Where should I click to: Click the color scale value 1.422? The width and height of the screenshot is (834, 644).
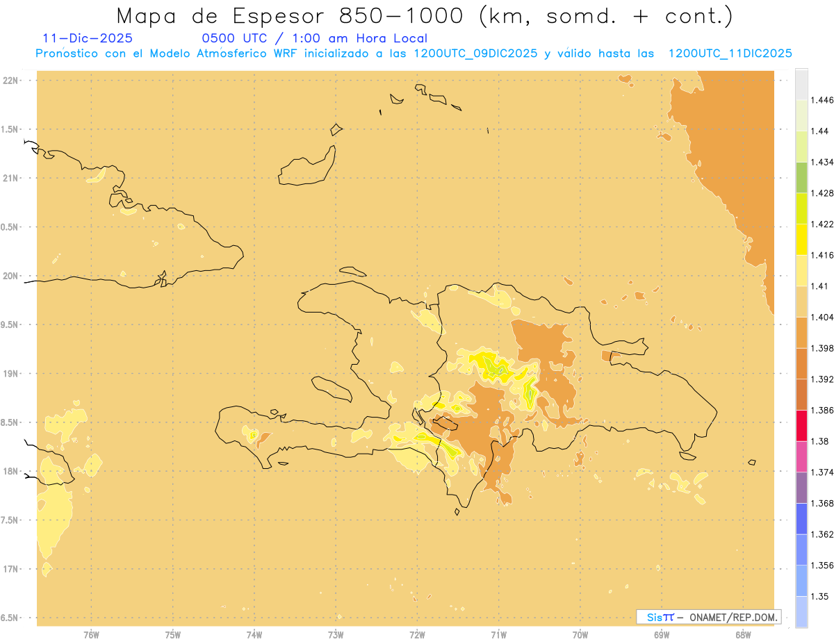[x=824, y=224]
